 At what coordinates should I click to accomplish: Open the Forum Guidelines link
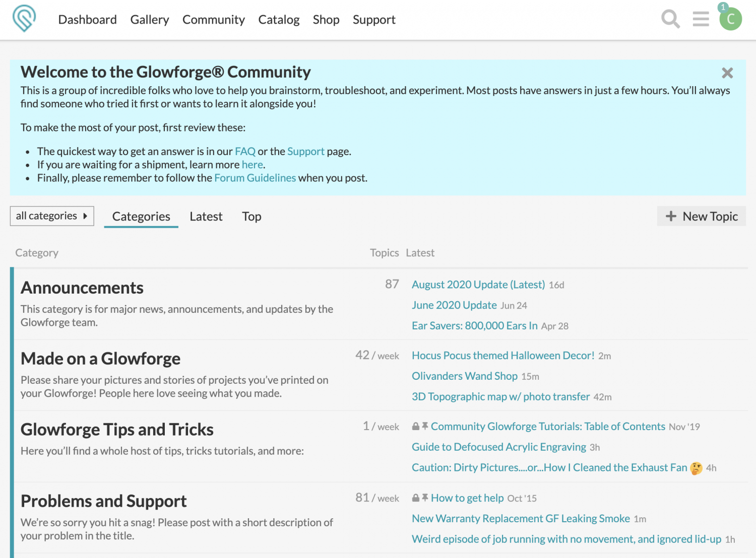(x=255, y=178)
